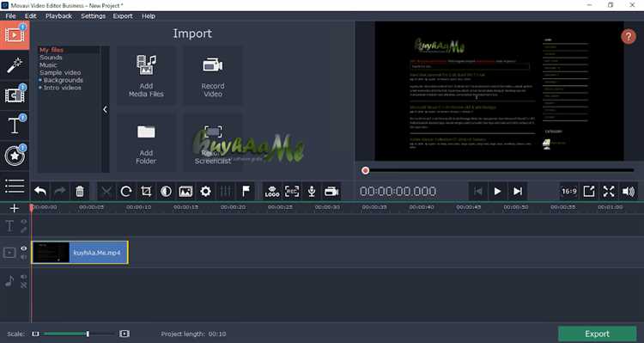Play the preview video

pyautogui.click(x=497, y=191)
